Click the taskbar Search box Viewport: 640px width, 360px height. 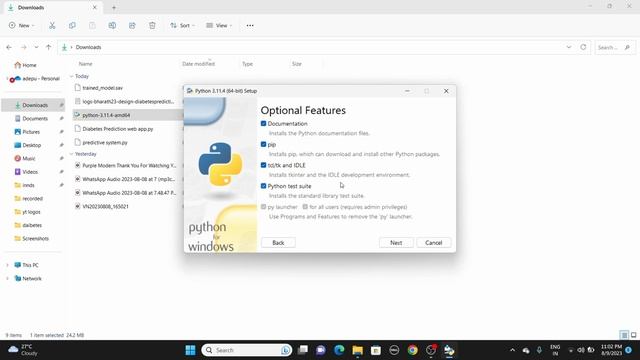(x=247, y=350)
